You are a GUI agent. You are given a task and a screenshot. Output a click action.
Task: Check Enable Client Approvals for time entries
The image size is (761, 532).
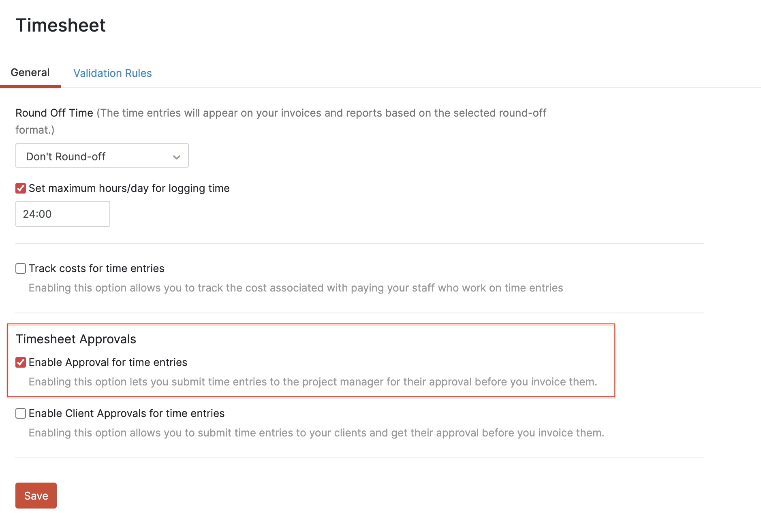click(20, 413)
